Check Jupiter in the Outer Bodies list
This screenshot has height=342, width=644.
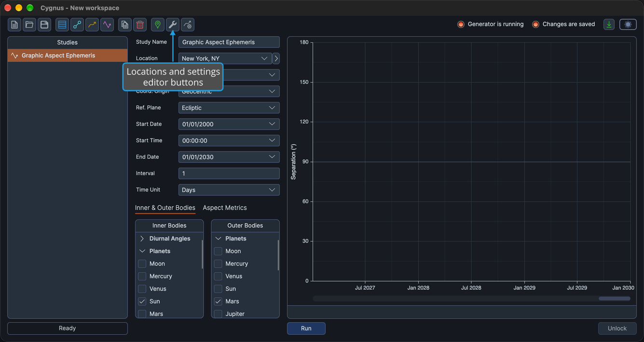pos(218,314)
